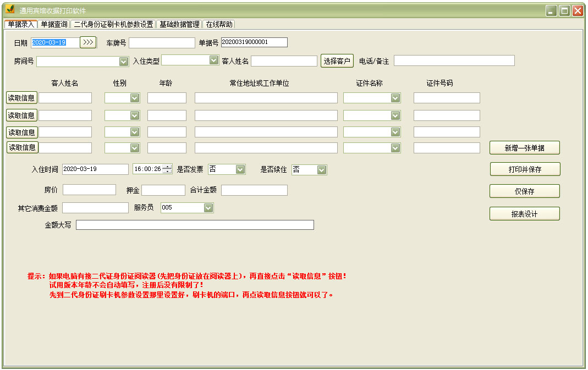Open the 在线帮助 tab
Viewport: 588px width, 370px height.
coord(219,24)
